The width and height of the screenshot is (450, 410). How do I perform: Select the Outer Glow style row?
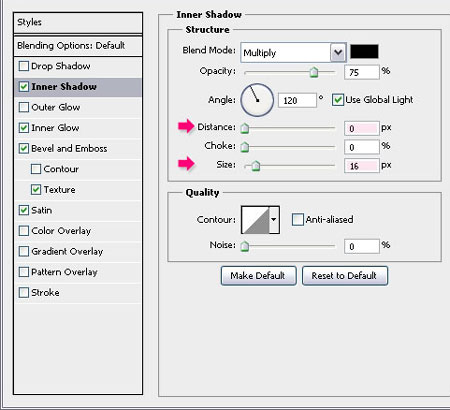point(78,107)
